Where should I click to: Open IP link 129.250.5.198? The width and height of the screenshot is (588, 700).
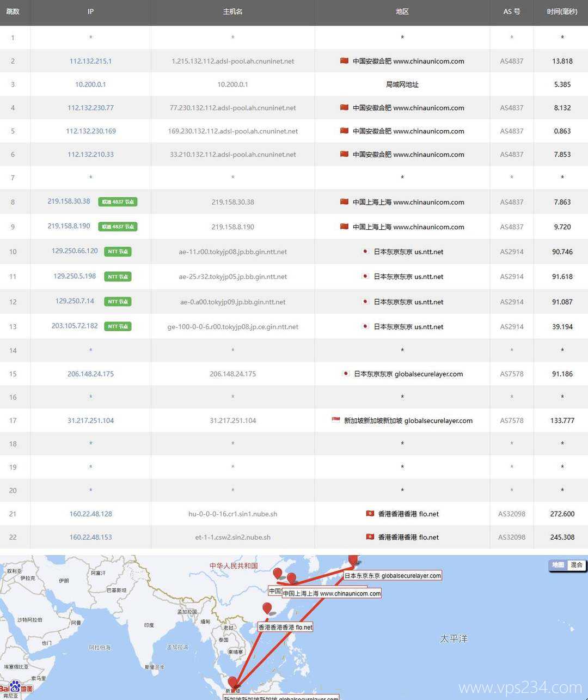(75, 276)
